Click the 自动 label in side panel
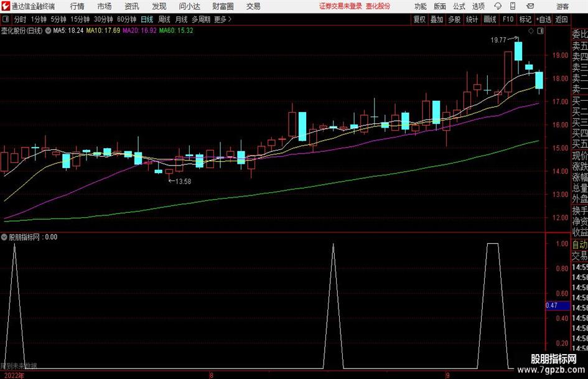This screenshot has height=379, width=588. tap(580, 245)
